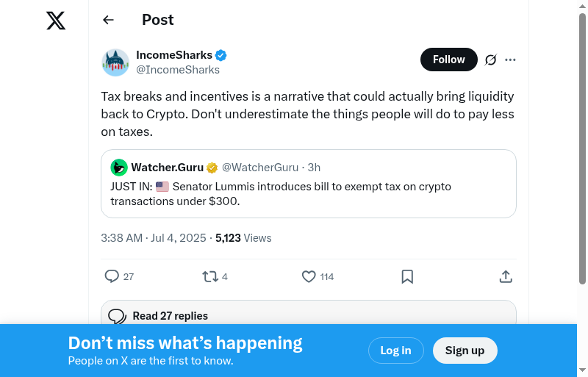Image resolution: width=588 pixels, height=377 pixels.
Task: Bookmark this post
Action: (407, 276)
